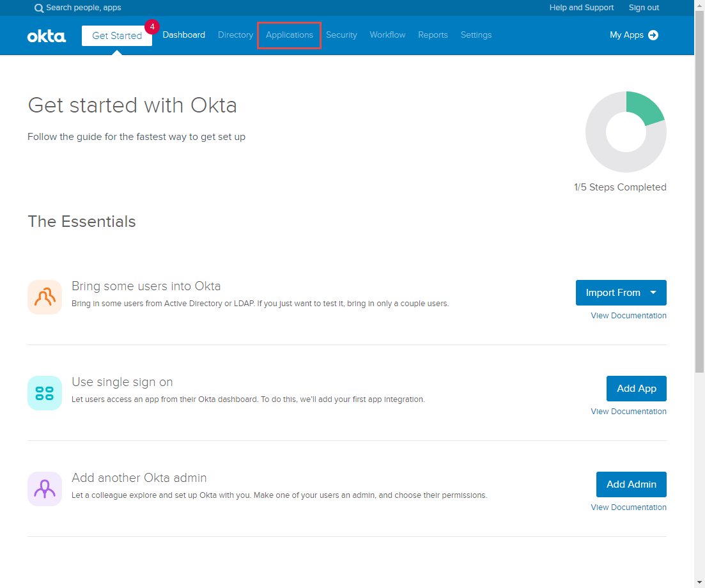Screen dimensions: 705x588
Task: Click the red notification badge on Get Started
Action: click(x=152, y=27)
